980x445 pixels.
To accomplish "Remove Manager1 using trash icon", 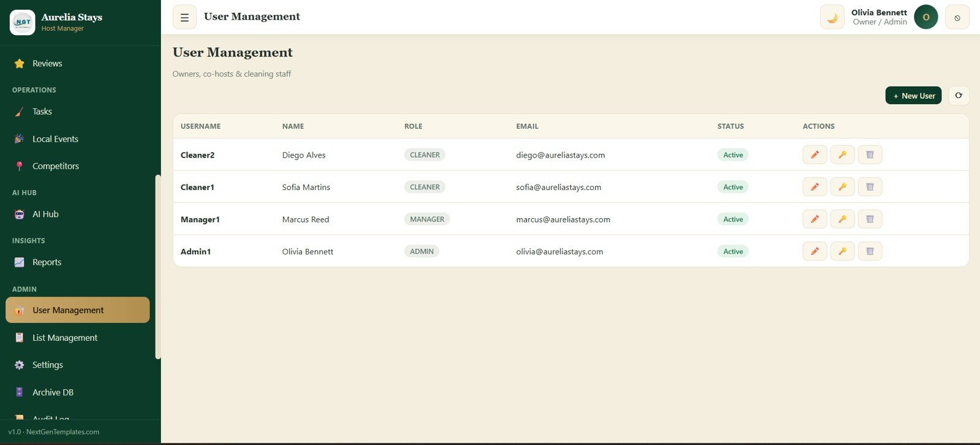I will (x=870, y=219).
